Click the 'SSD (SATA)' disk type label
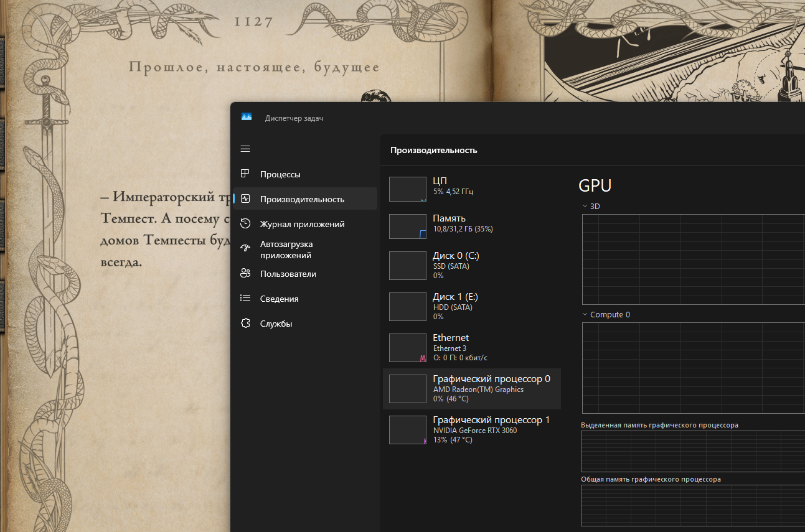This screenshot has width=805, height=532. click(x=451, y=266)
